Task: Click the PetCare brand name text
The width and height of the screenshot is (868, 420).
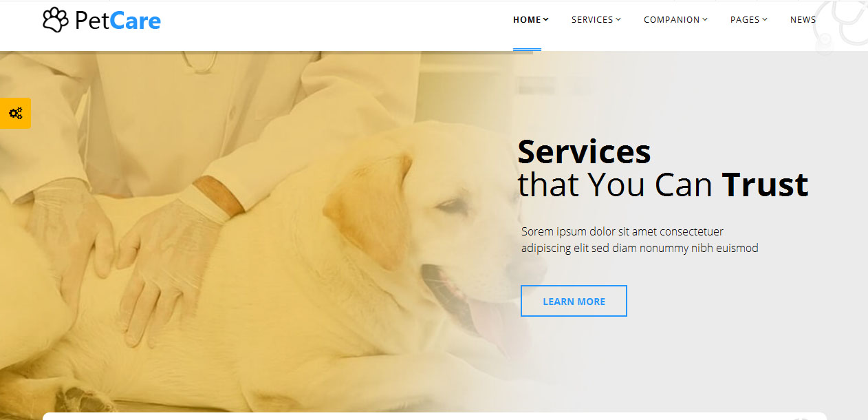Action: [x=118, y=21]
